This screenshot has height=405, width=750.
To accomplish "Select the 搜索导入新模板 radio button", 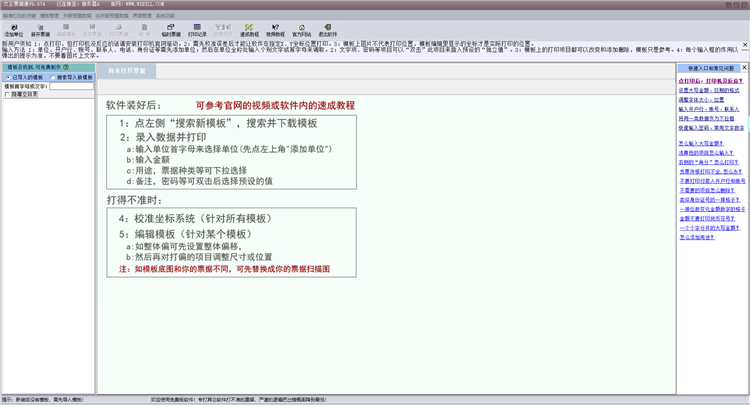I will click(x=52, y=77).
